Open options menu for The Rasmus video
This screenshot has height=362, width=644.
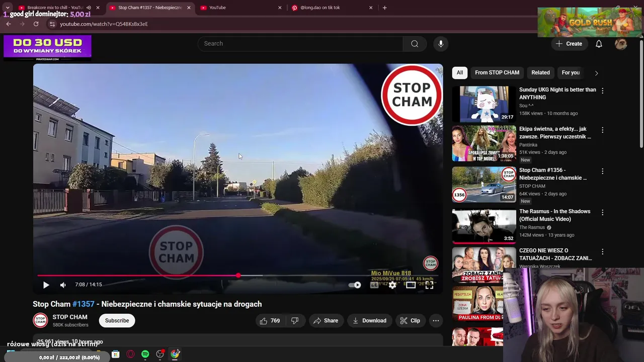click(x=602, y=213)
